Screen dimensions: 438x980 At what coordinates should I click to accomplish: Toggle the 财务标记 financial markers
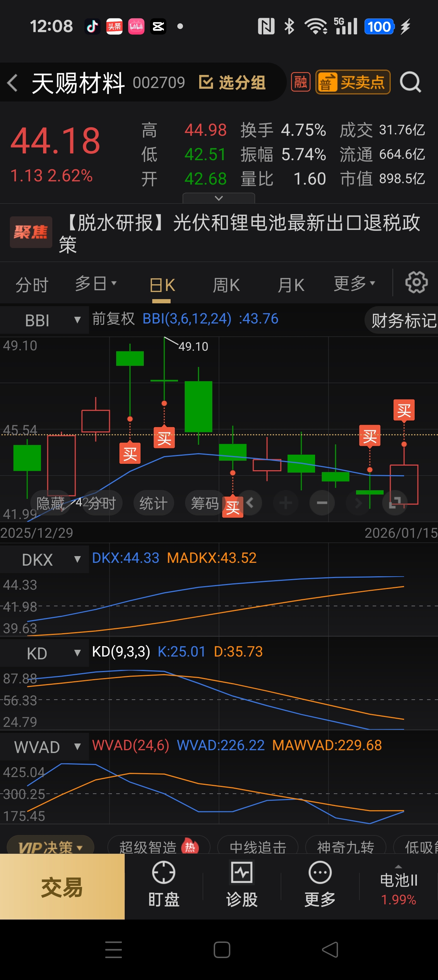pos(402,320)
